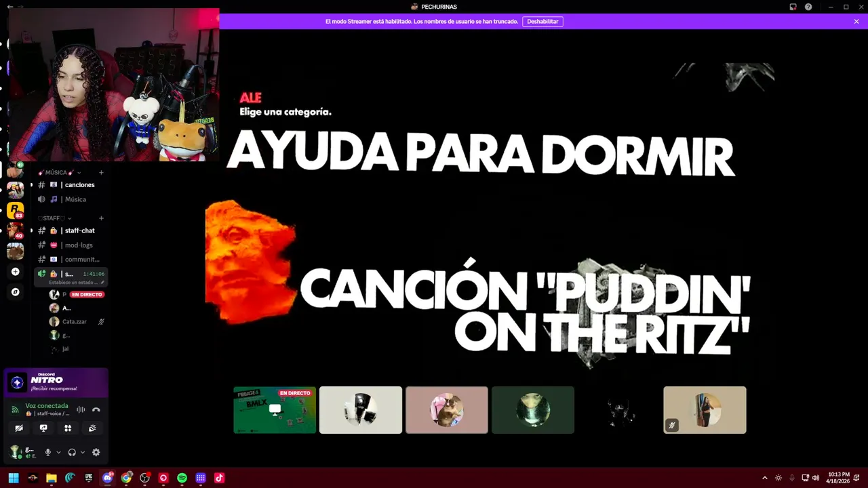Disconnect from voice with hang-up icon

(96, 409)
